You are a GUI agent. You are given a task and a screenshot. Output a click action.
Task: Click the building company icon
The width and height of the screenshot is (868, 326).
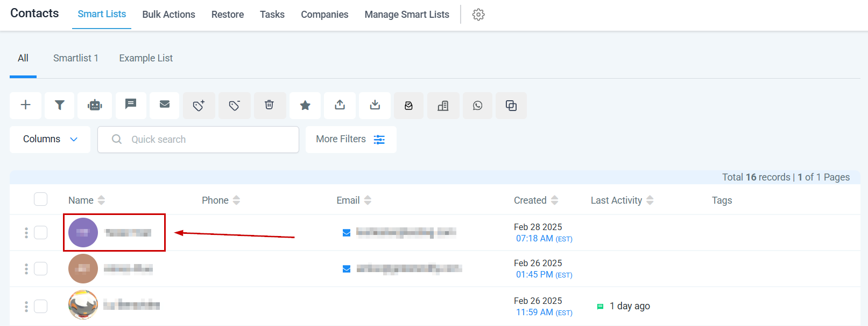pyautogui.click(x=443, y=105)
